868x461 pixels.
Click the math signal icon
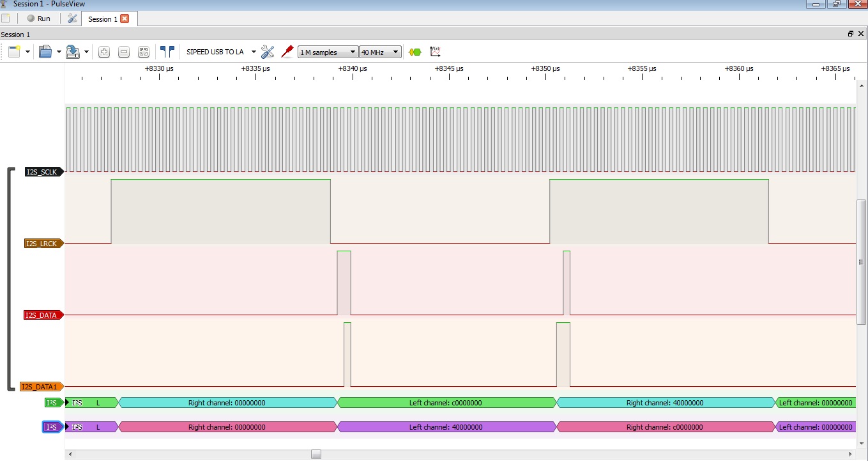436,52
